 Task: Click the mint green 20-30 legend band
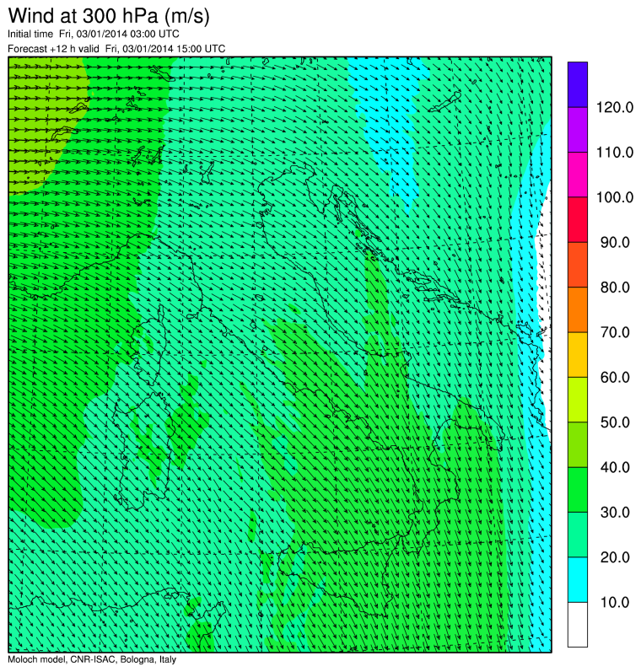(578, 535)
